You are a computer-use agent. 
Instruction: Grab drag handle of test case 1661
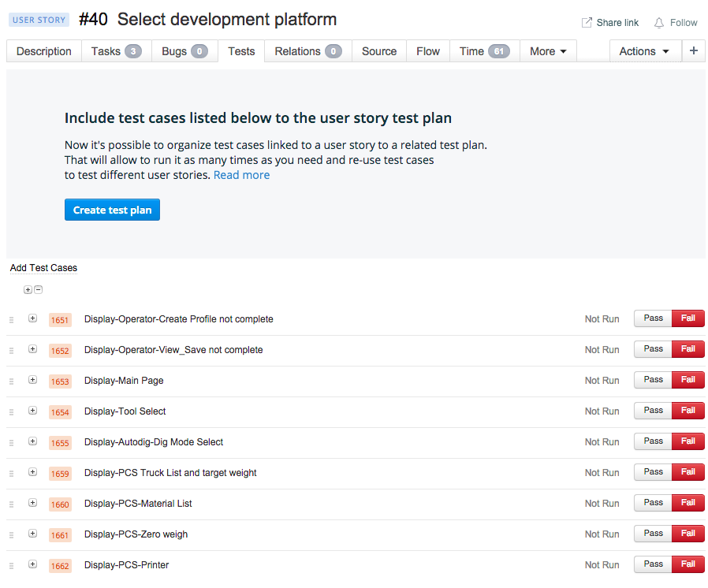click(x=12, y=534)
